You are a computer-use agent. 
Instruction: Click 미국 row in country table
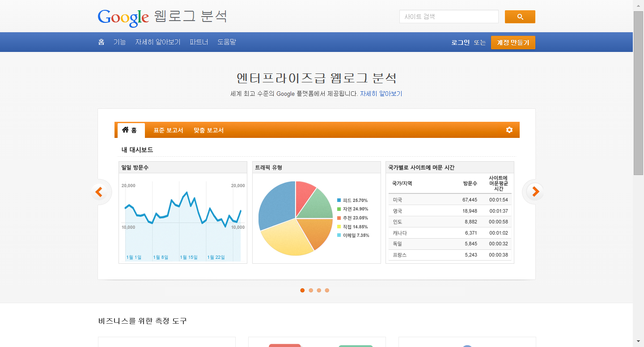coord(450,200)
